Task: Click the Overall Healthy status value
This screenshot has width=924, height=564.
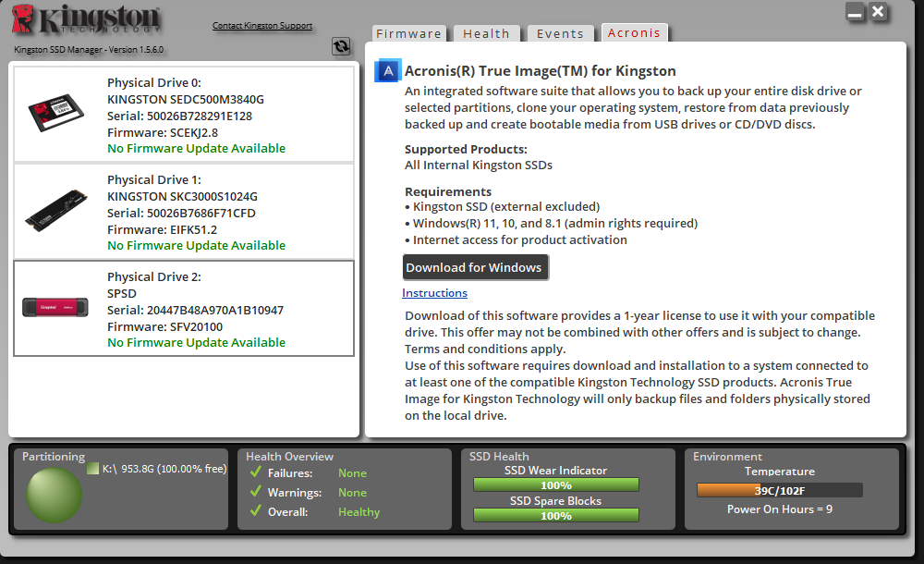Action: click(x=359, y=512)
